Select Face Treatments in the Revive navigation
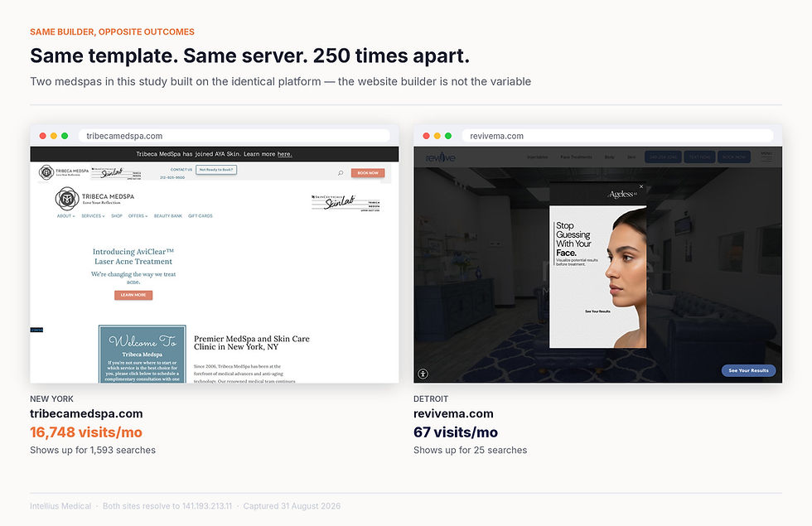 click(x=577, y=157)
